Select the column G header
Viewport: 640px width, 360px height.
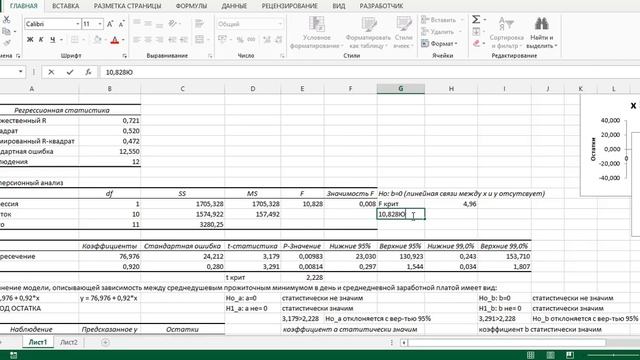(x=400, y=89)
